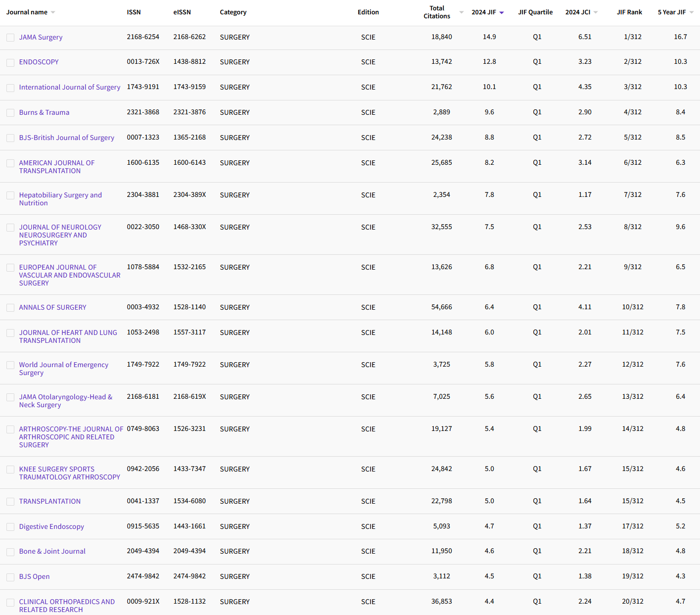Click the Total Citations column header
This screenshot has width=700, height=615.
tap(437, 12)
